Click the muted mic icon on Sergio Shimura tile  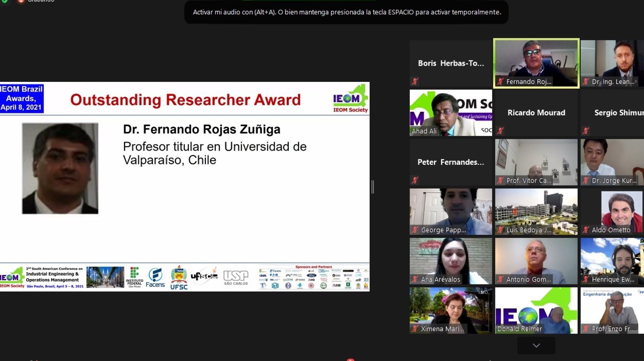586,131
